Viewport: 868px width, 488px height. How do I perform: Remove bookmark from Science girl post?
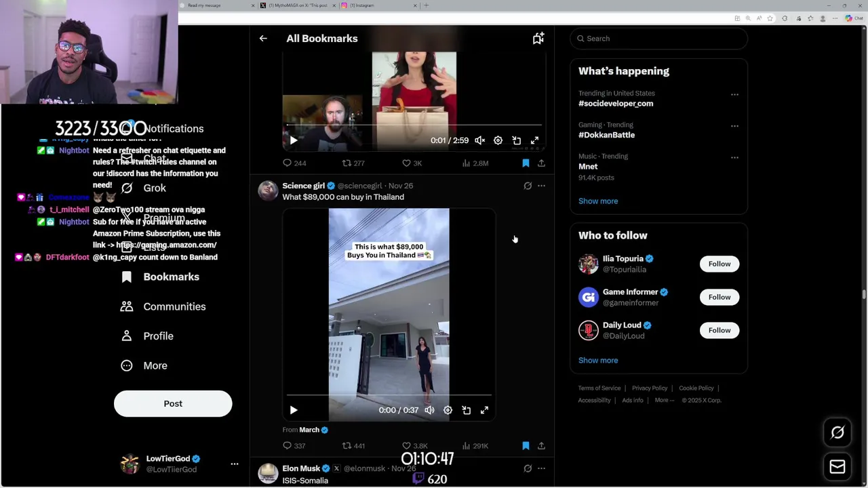[x=526, y=446]
